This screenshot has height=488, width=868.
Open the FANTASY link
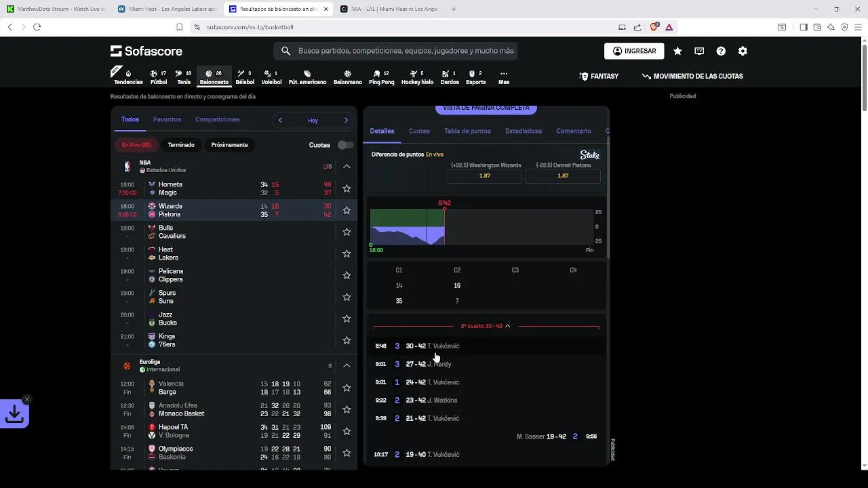click(x=599, y=77)
